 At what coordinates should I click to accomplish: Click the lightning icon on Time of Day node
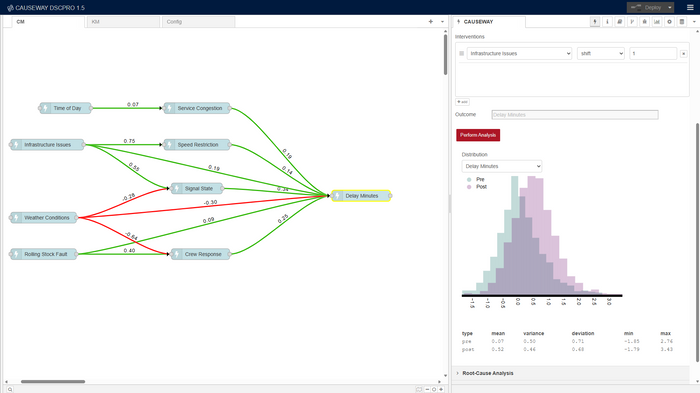coord(45,108)
